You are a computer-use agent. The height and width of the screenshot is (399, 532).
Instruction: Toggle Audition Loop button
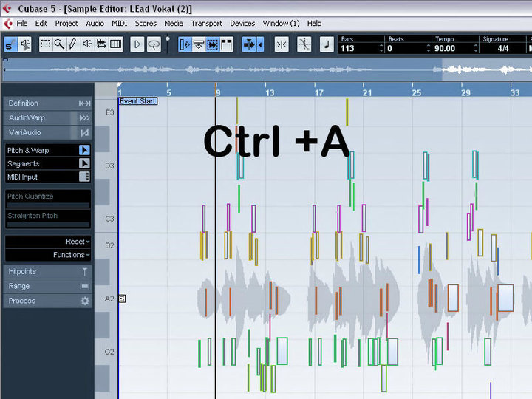pyautogui.click(x=154, y=44)
